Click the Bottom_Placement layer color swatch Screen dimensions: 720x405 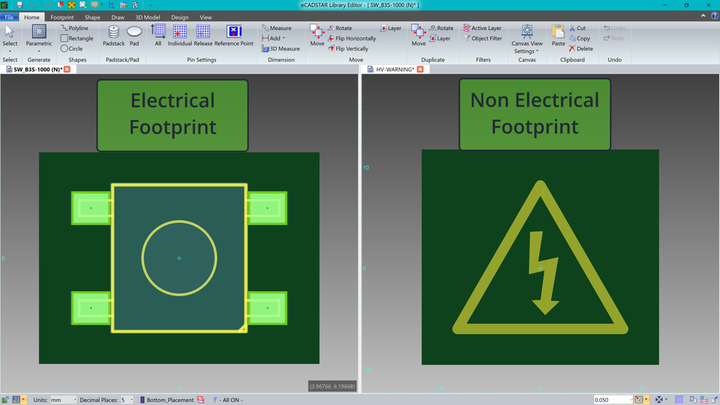click(x=142, y=400)
